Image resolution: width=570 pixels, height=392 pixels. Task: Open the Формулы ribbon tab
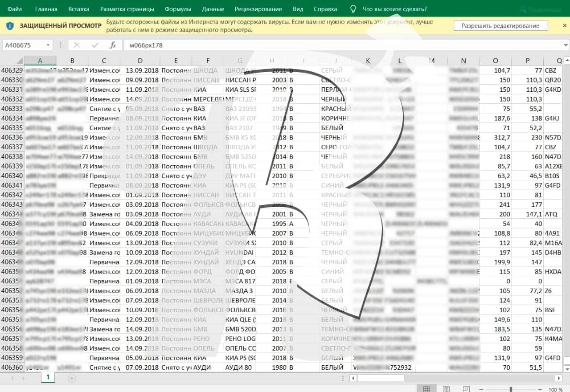point(178,9)
